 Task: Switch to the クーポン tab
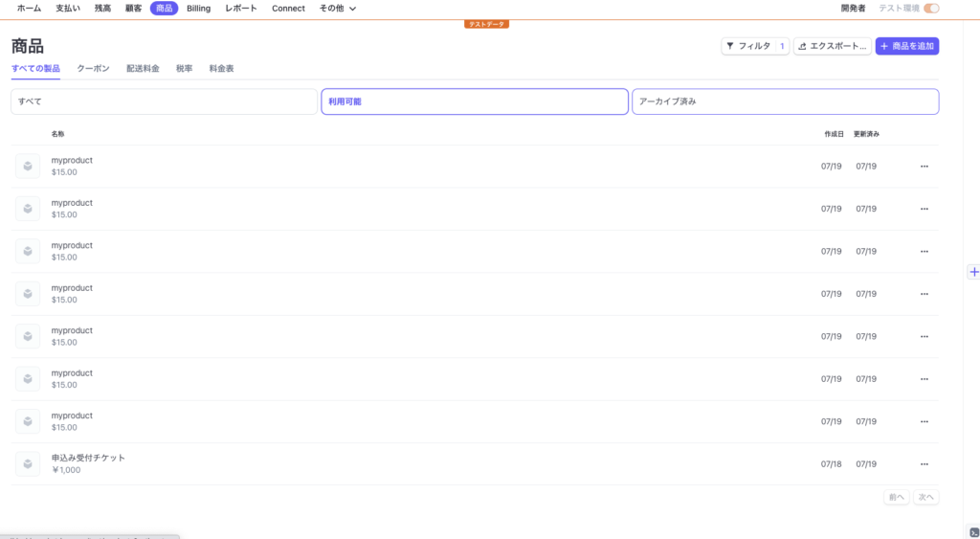(93, 69)
